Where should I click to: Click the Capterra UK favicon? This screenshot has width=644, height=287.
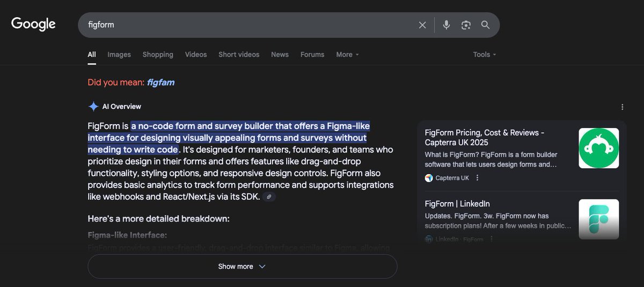pyautogui.click(x=429, y=178)
